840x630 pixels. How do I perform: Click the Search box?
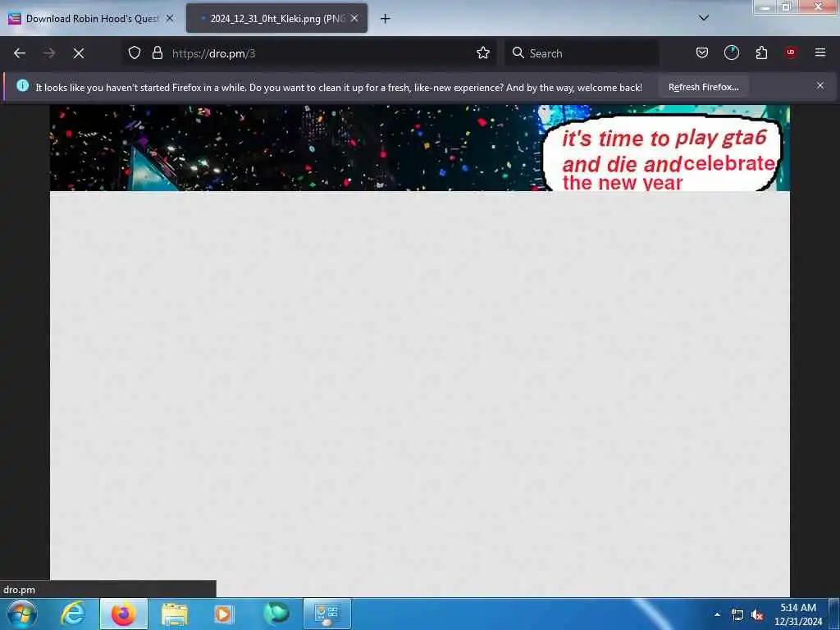[582, 53]
